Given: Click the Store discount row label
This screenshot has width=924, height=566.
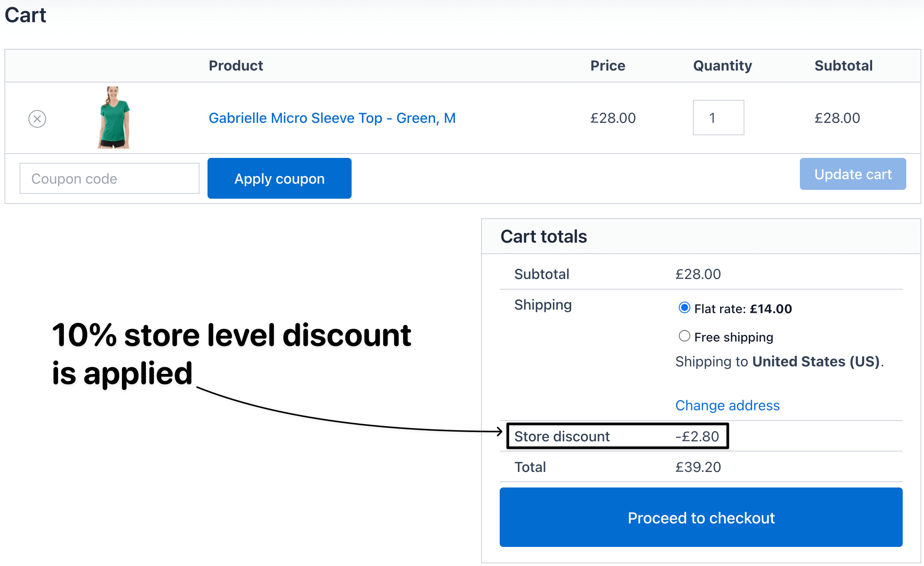Looking at the screenshot, I should click(x=562, y=436).
